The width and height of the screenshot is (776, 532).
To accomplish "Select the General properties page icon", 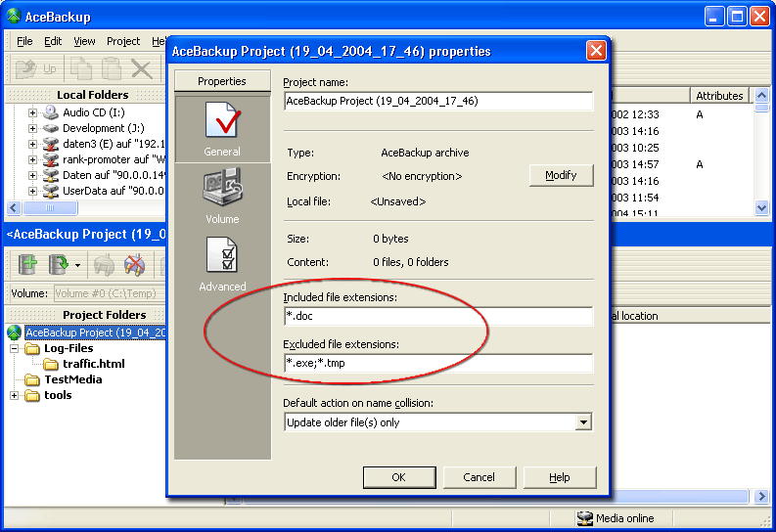I will pyautogui.click(x=222, y=120).
